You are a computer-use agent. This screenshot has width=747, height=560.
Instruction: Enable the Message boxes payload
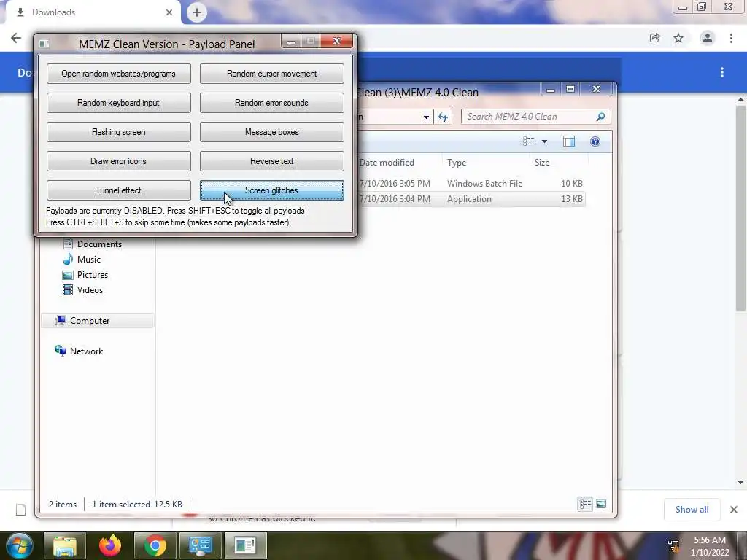[x=271, y=132]
